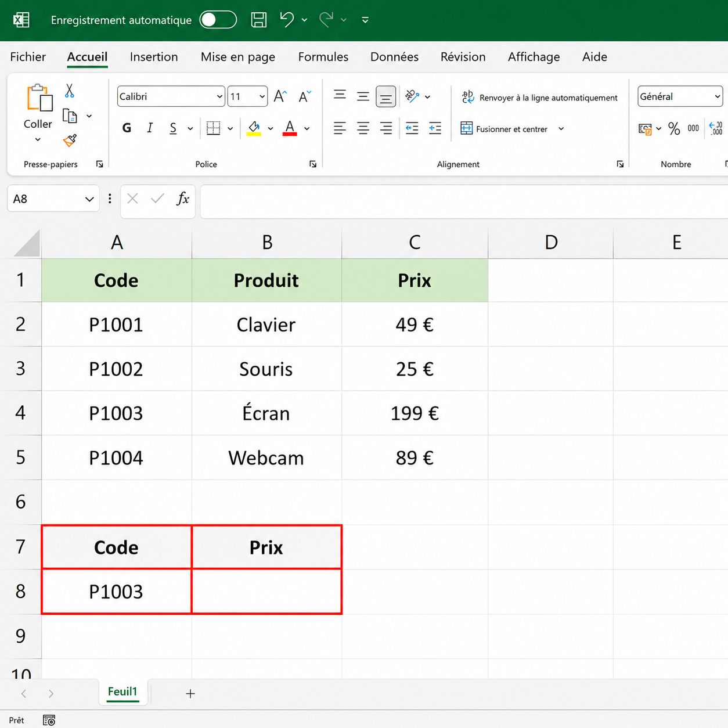The height and width of the screenshot is (728, 728).
Task: Apply red font color
Action: click(290, 128)
